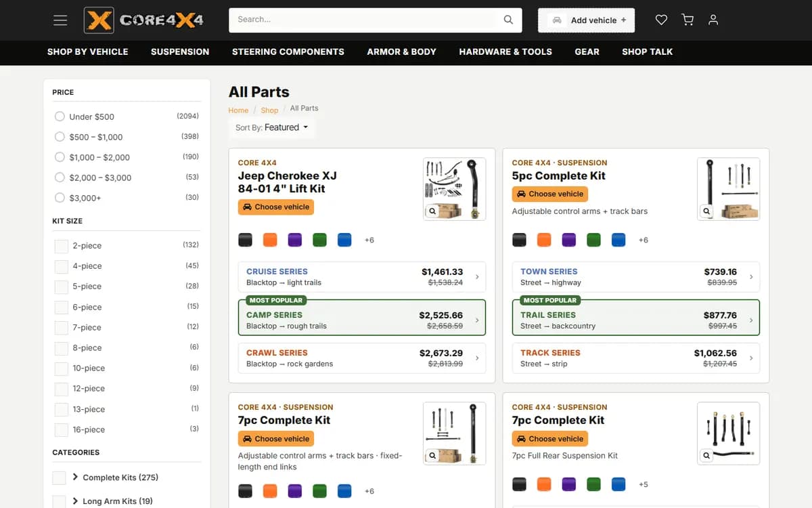
Task: Check the 10-piece kit size box
Action: click(x=62, y=368)
